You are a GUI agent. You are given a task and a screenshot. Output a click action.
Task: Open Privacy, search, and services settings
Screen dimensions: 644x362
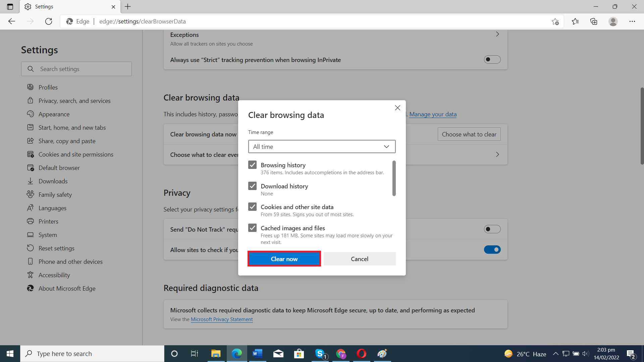click(74, 100)
